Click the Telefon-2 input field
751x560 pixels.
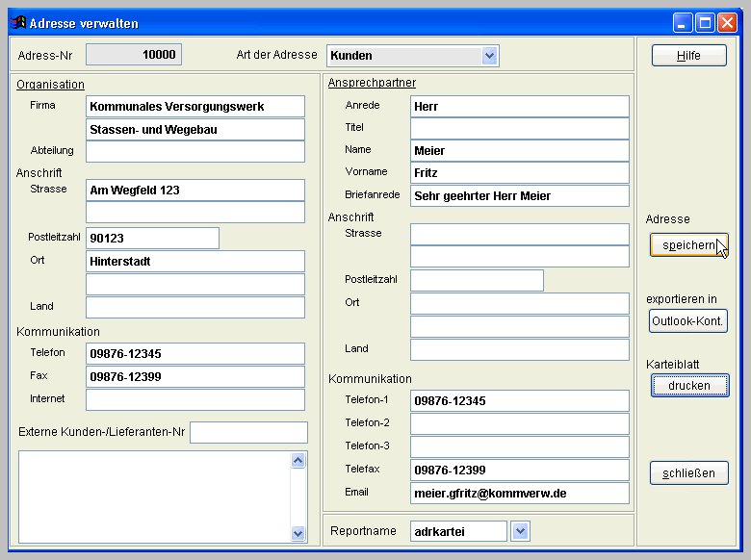519,423
